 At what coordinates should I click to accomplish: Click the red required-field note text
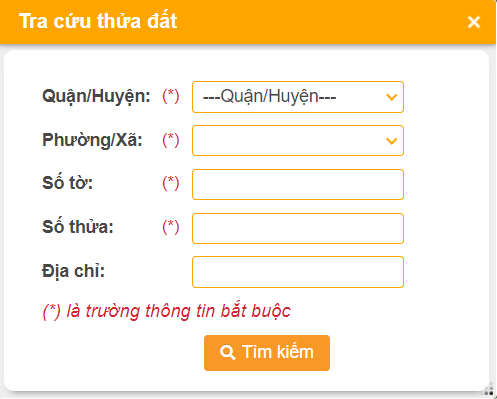click(166, 311)
